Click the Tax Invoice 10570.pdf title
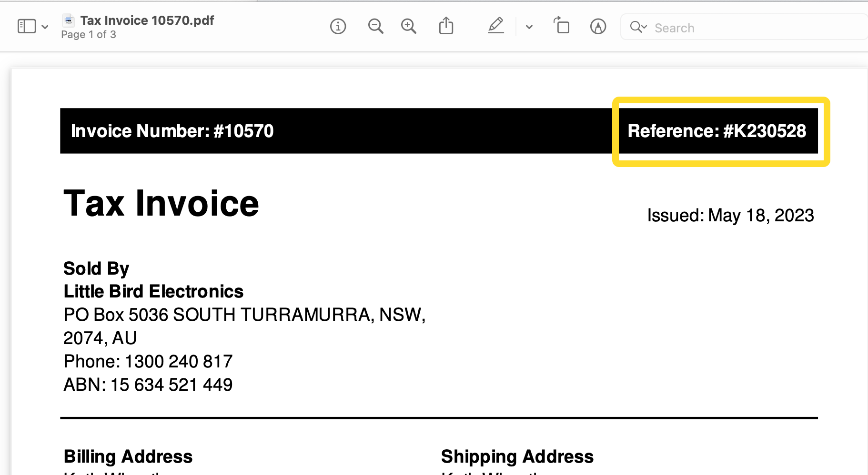This screenshot has height=475, width=868. coord(147,20)
